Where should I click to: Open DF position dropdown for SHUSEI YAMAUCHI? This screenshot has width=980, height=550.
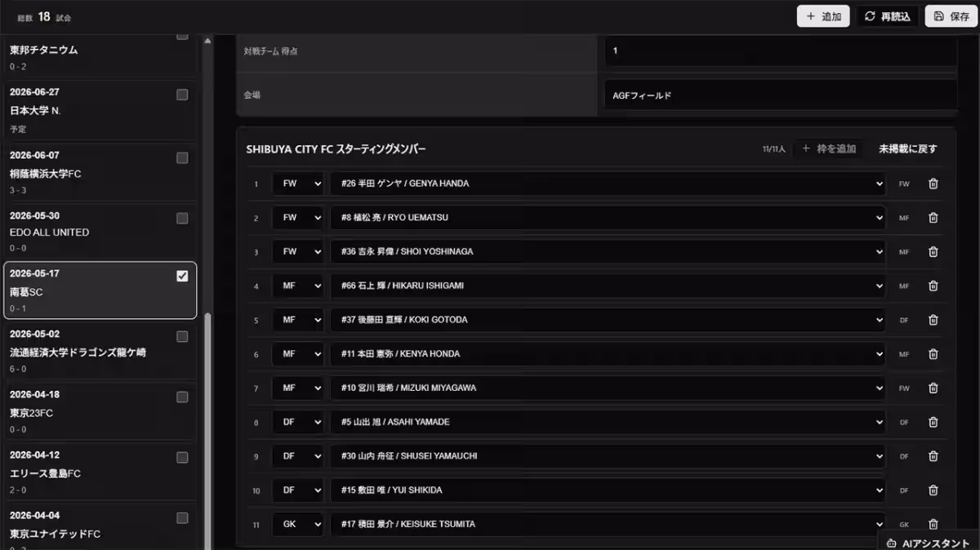pyautogui.click(x=298, y=456)
